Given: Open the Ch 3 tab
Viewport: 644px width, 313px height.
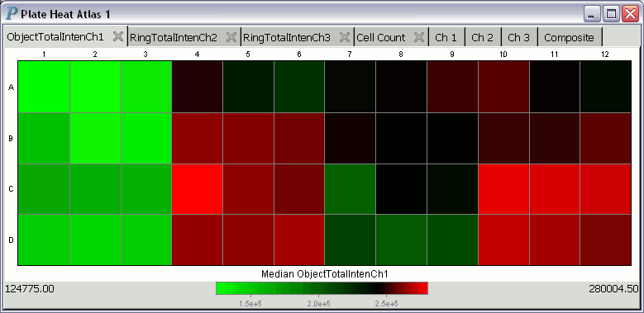Looking at the screenshot, I should (518, 37).
